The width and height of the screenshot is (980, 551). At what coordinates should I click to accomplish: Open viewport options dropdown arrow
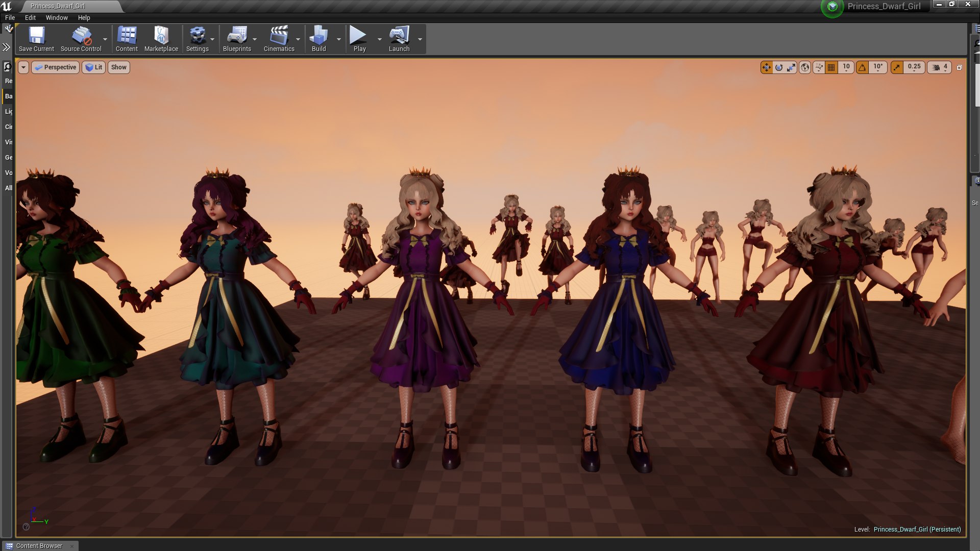(x=23, y=67)
